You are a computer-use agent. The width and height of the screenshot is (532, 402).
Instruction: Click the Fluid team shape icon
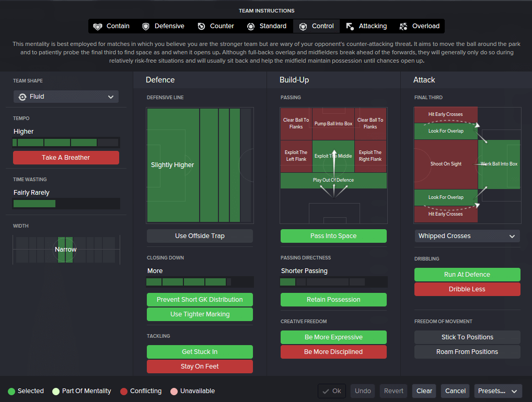point(22,97)
